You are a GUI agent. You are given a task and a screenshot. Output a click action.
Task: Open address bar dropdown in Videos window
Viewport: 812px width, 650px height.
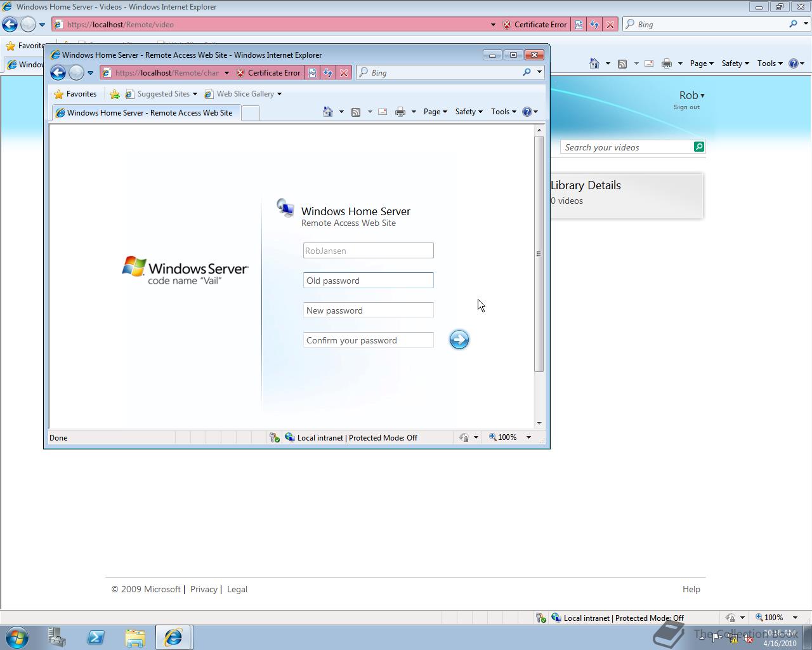point(493,24)
